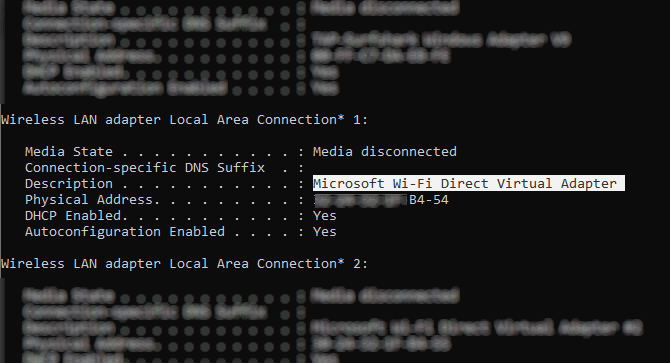Click the blurred Media State line at top
Viewport: 670px width, 363px height.
tap(241, 8)
